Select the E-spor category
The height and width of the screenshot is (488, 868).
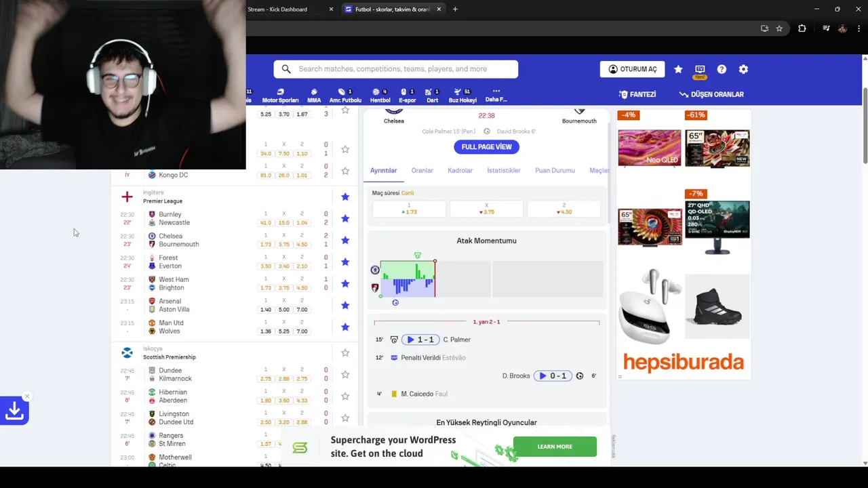point(407,96)
